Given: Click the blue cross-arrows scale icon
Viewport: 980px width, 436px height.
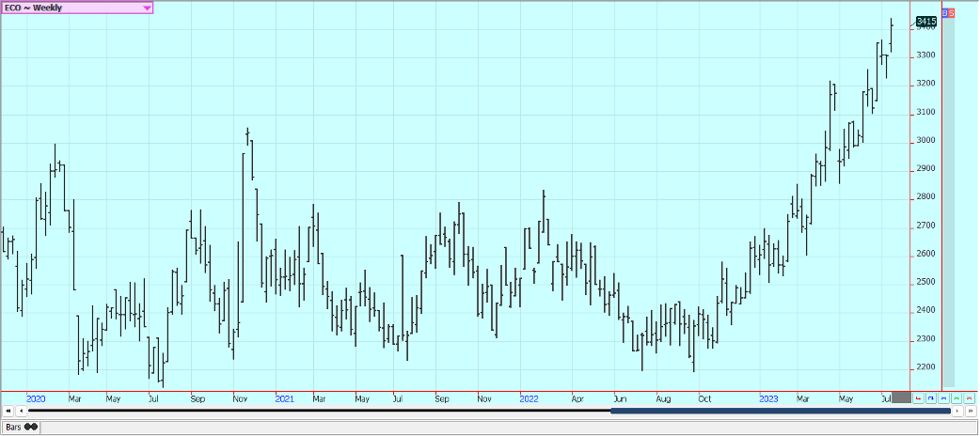Looking at the screenshot, I should [943, 398].
